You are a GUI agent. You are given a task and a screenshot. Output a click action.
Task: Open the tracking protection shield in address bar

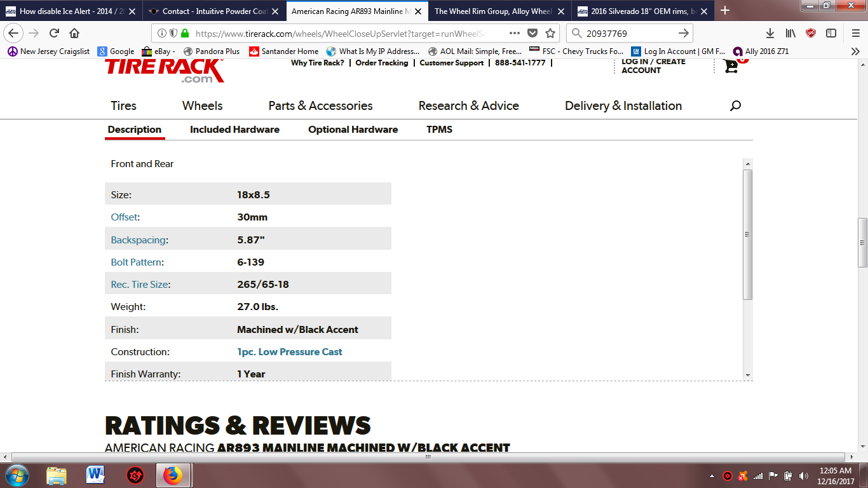pyautogui.click(x=173, y=33)
